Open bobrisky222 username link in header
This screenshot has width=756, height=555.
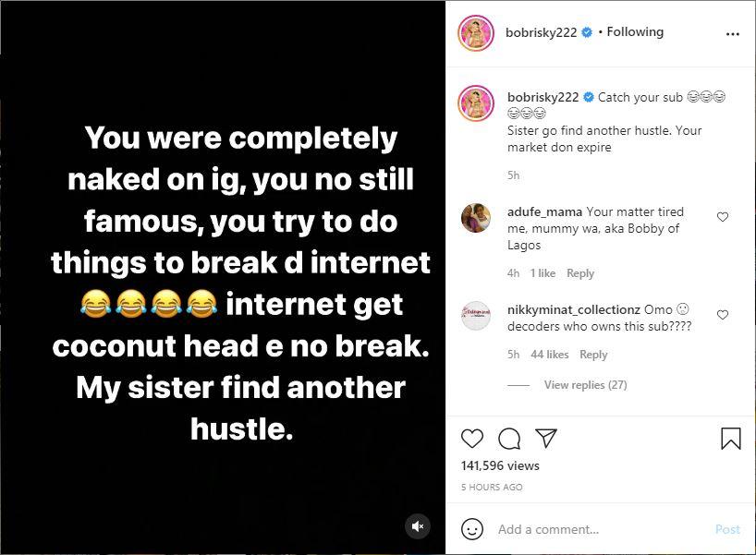[541, 32]
